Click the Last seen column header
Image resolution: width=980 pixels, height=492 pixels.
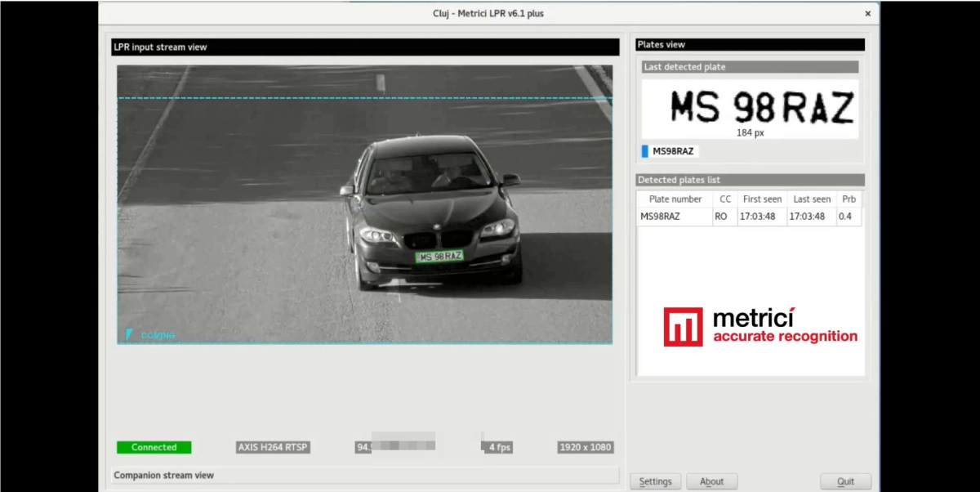812,199
